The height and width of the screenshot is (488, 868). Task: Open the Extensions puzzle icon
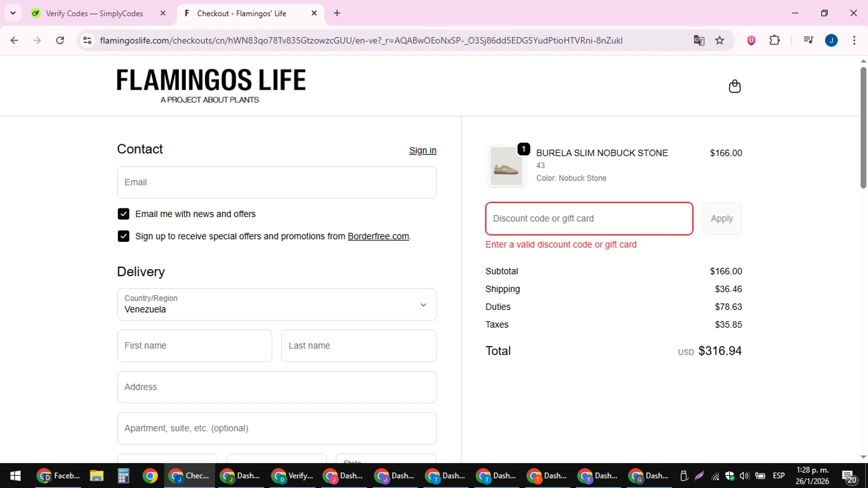point(774,41)
